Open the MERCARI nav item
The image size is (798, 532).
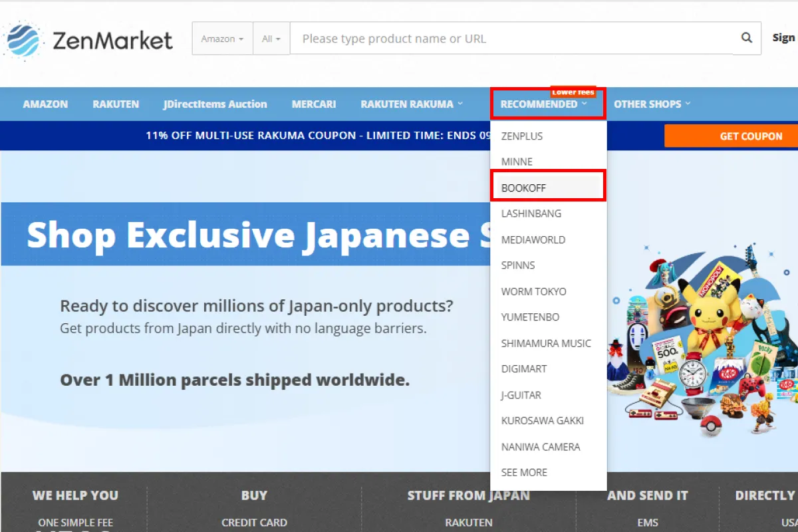coord(314,104)
